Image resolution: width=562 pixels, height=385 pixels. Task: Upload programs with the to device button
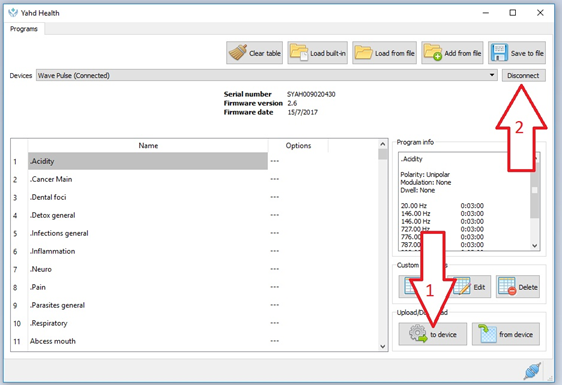(x=433, y=334)
